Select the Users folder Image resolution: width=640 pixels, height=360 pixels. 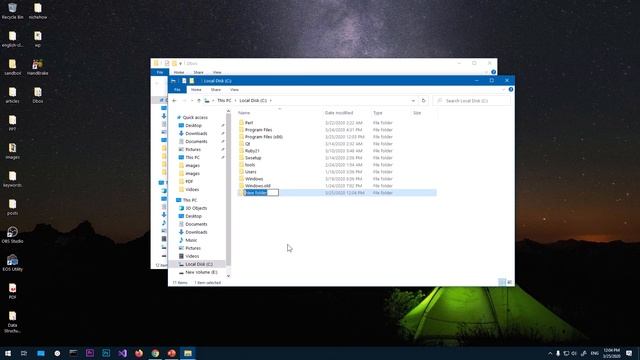(x=251, y=172)
